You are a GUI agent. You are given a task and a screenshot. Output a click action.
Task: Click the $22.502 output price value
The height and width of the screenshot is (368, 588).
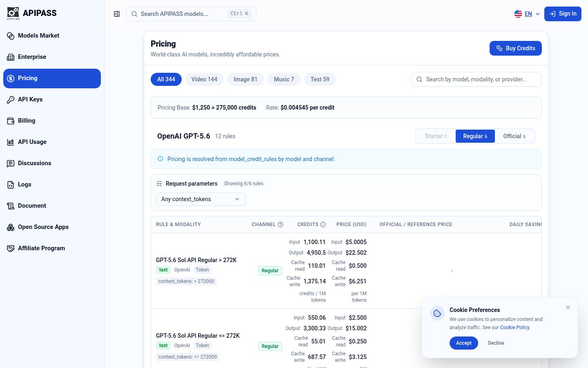(x=356, y=253)
